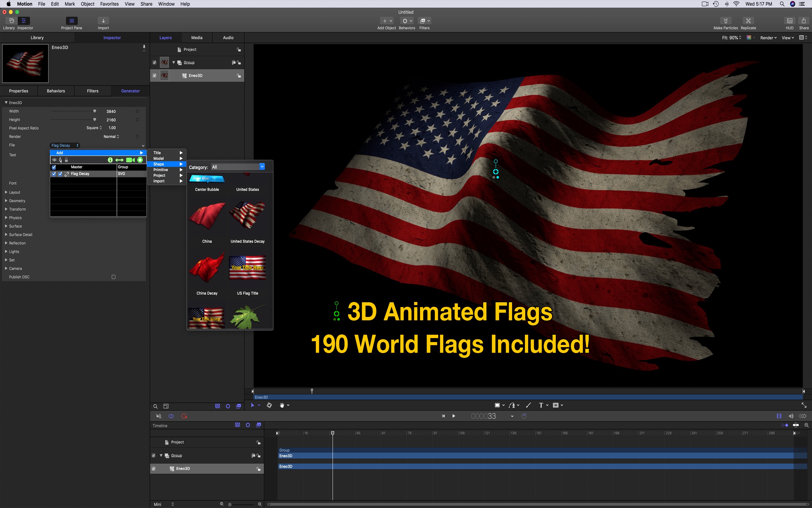Click the green camera icon in file list
Image resolution: width=812 pixels, height=508 pixels.
130,160
